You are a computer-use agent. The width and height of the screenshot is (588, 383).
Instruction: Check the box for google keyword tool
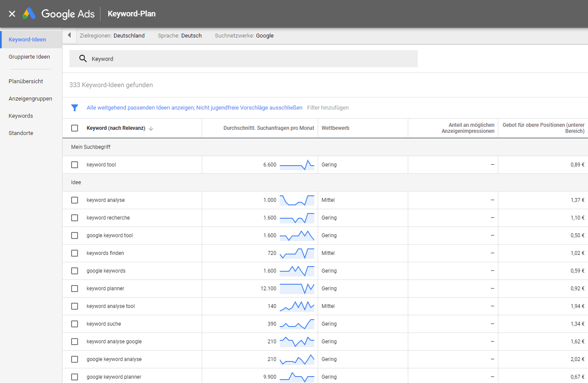click(75, 235)
